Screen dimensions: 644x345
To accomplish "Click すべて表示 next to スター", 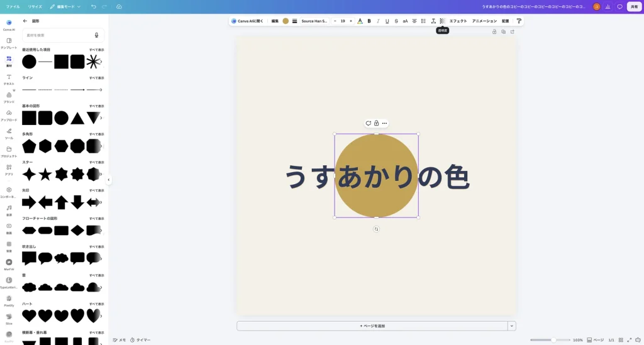I will [x=96, y=163].
